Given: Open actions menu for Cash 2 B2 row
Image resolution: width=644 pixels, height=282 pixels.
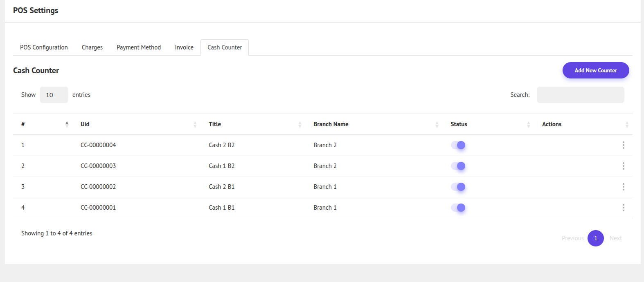Looking at the screenshot, I should pyautogui.click(x=623, y=145).
